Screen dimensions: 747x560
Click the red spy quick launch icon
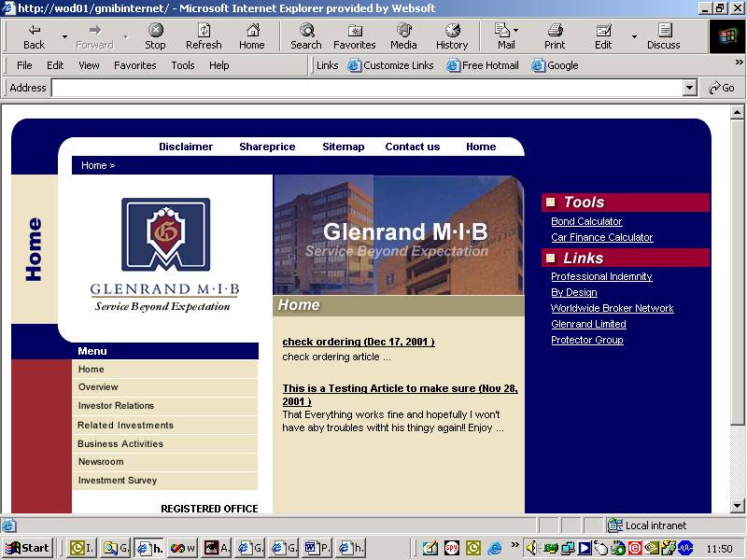(x=451, y=548)
